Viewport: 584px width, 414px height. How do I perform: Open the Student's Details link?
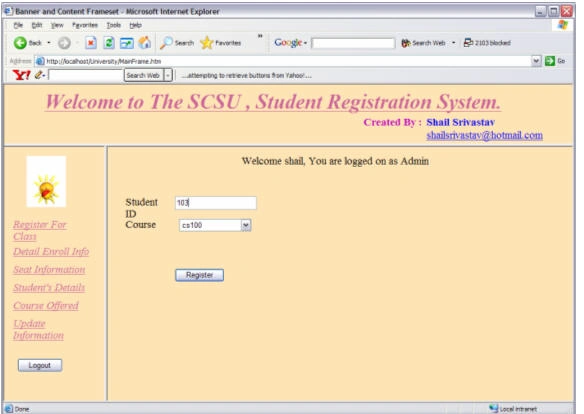(x=49, y=287)
